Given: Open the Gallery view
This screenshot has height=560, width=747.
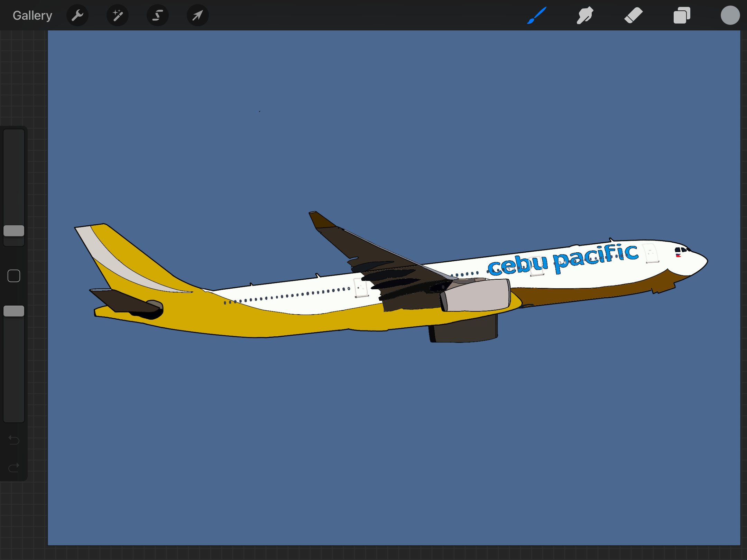Looking at the screenshot, I should 32,16.
